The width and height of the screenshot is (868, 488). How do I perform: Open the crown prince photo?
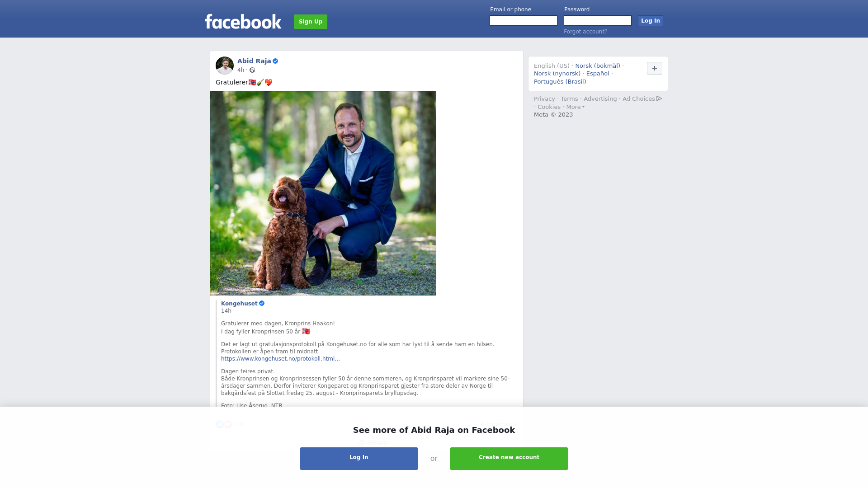[x=323, y=193]
